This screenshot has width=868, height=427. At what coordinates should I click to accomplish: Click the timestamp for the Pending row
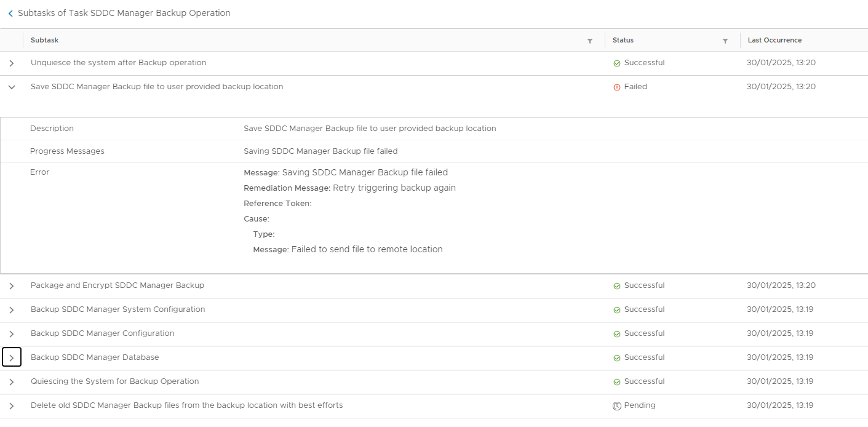(x=780, y=405)
